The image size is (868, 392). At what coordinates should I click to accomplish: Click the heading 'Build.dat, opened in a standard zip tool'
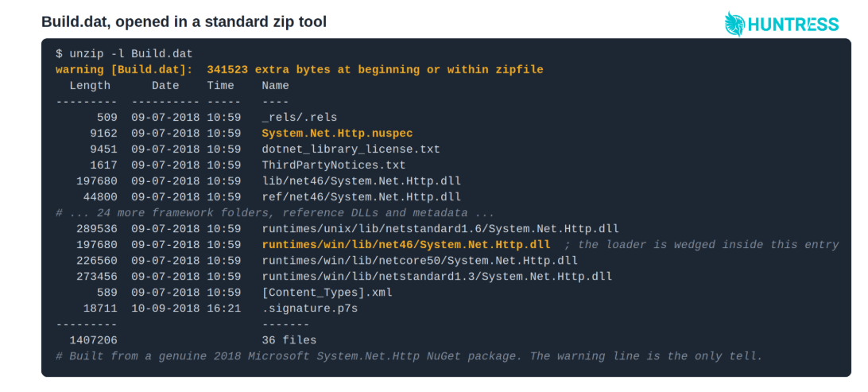tap(184, 21)
